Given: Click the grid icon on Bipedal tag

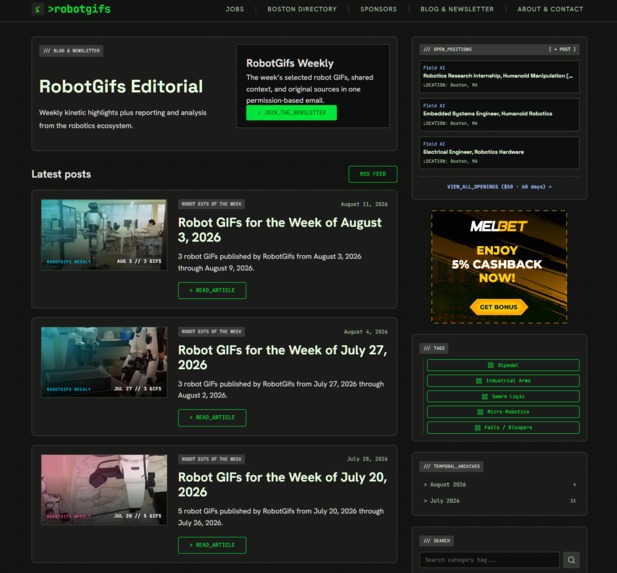Looking at the screenshot, I should pos(490,365).
